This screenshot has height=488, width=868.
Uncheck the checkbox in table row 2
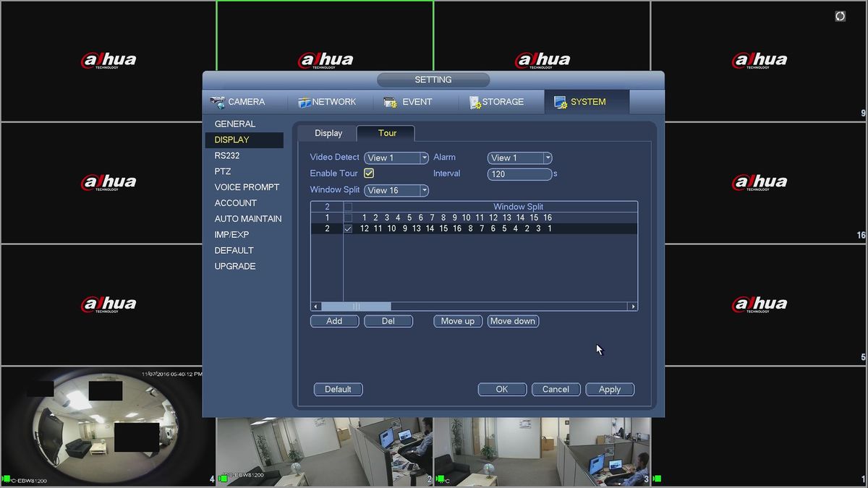[348, 228]
